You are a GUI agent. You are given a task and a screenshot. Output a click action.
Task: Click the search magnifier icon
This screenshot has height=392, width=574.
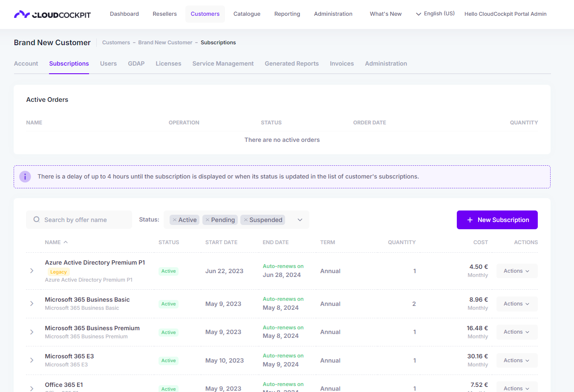pyautogui.click(x=37, y=219)
